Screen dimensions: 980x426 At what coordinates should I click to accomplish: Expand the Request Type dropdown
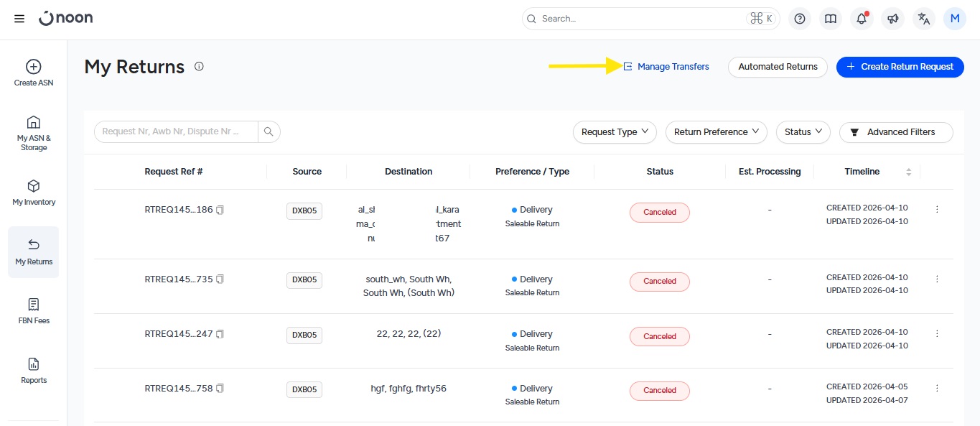point(615,132)
